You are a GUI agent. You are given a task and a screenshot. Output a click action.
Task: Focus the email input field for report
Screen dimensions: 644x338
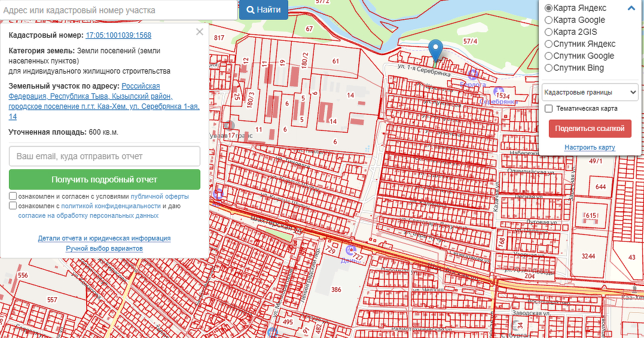pos(104,156)
